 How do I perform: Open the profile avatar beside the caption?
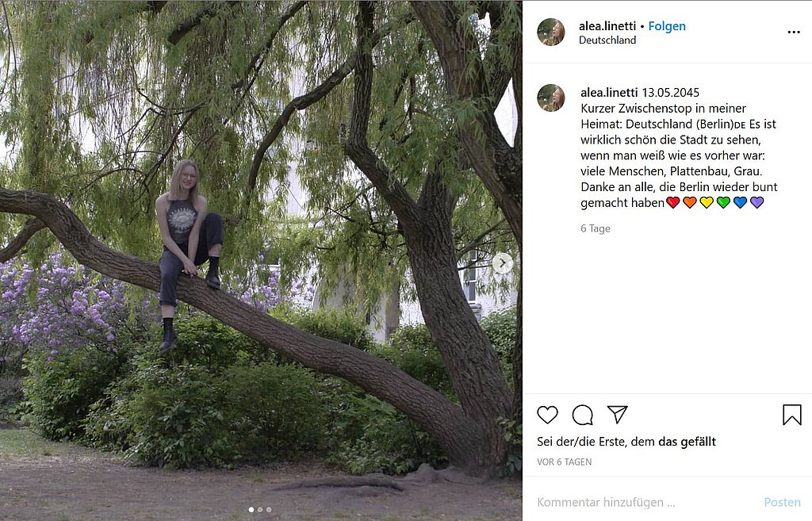(x=551, y=98)
